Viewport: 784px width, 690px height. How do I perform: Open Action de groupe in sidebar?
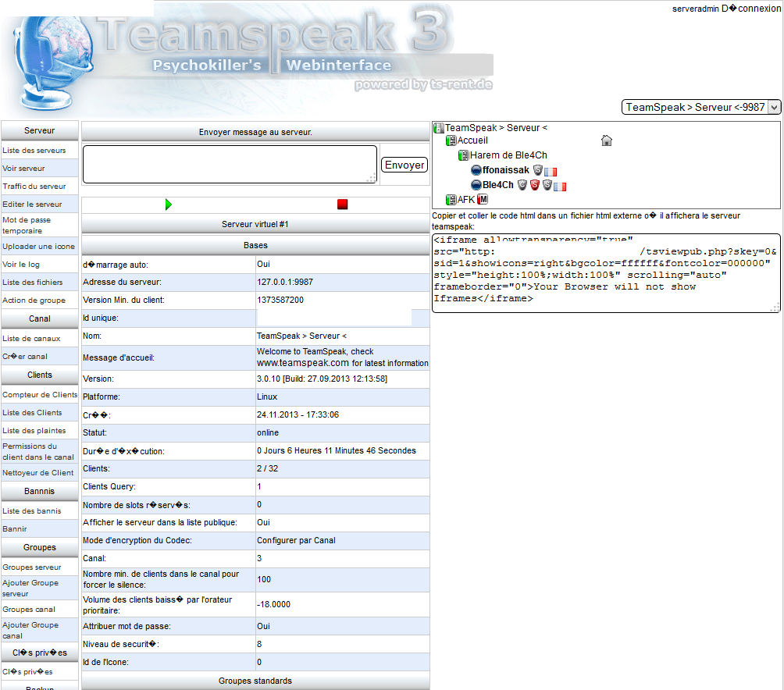(34, 301)
